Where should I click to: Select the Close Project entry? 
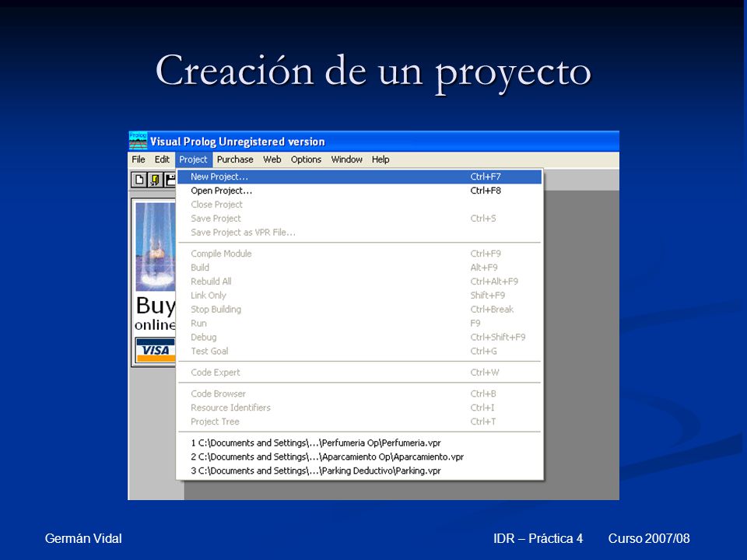click(x=359, y=205)
